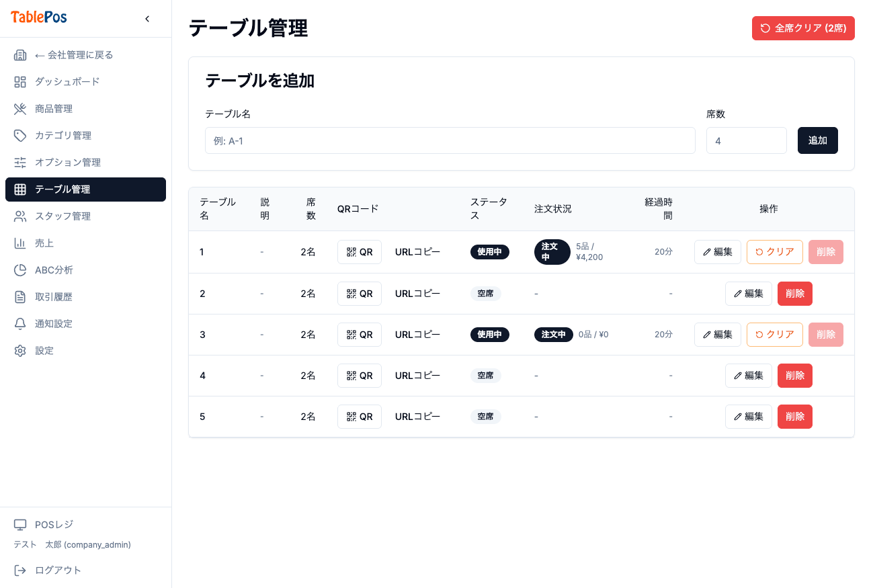Select スタッフ管理 in the sidebar
This screenshot has width=871, height=588.
tap(85, 216)
